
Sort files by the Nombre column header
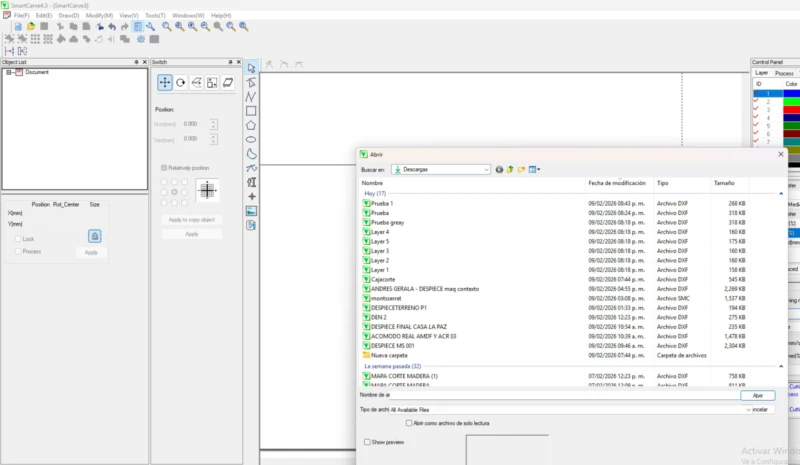click(x=472, y=183)
